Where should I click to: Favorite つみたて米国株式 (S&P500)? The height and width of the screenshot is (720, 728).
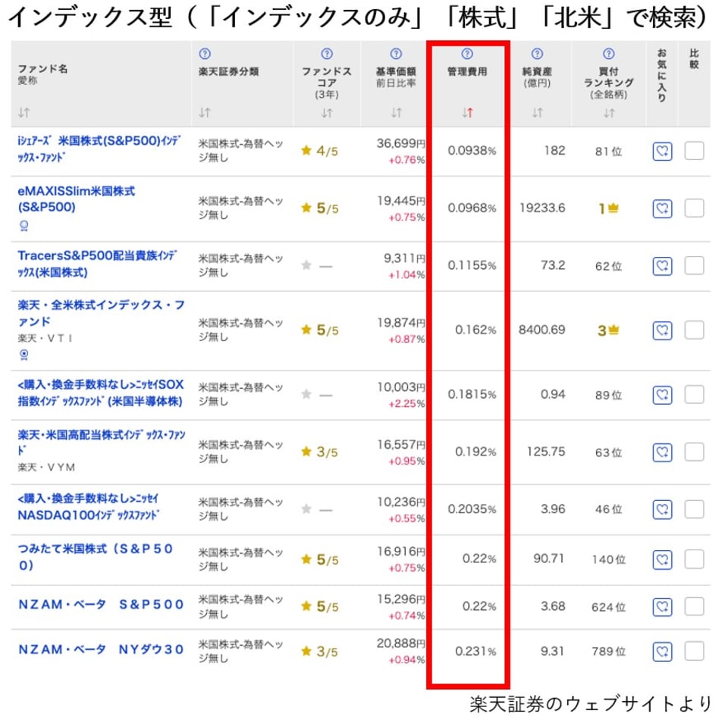662,559
